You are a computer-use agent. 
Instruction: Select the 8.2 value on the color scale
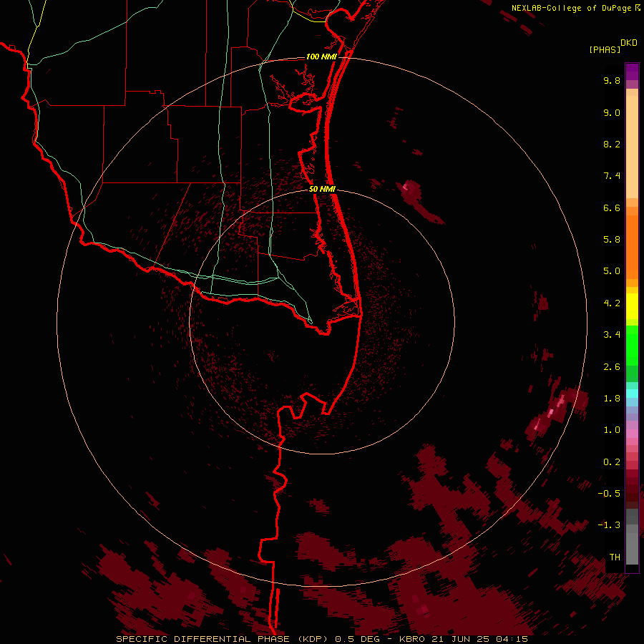point(612,144)
